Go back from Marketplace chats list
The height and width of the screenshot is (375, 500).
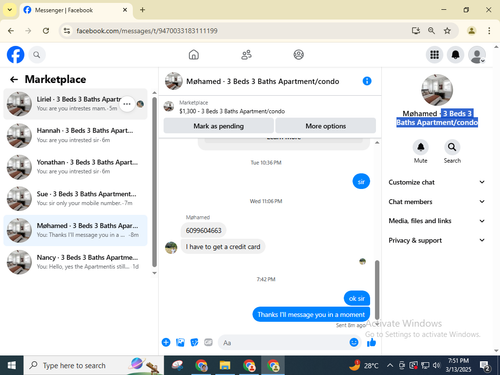pyautogui.click(x=14, y=79)
